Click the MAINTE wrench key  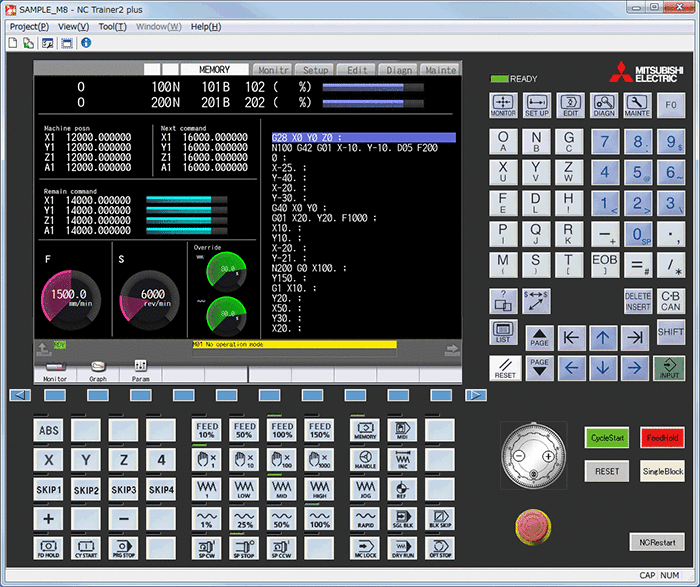(637, 105)
